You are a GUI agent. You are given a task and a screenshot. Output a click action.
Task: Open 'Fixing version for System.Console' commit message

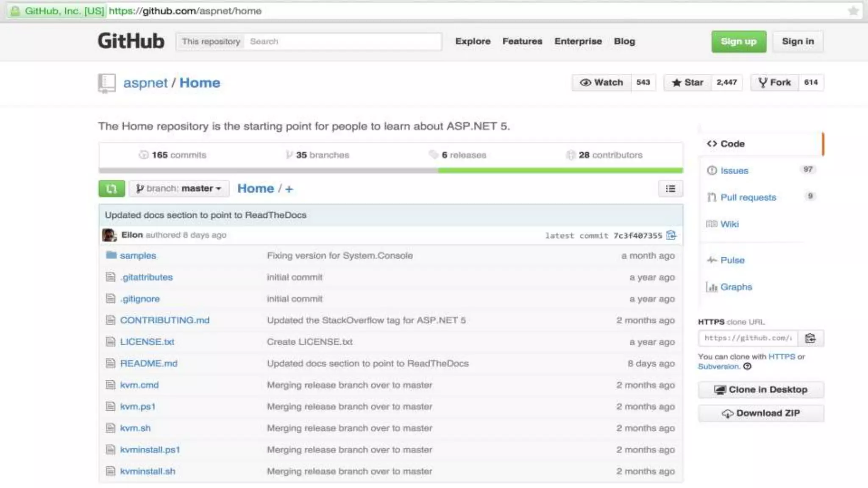(x=340, y=255)
